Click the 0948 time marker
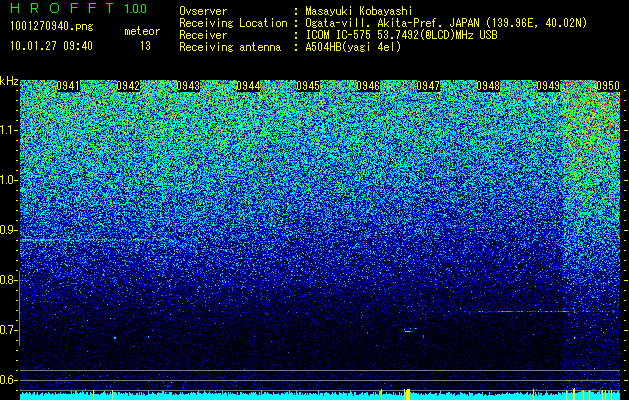Screen dimensions: 629x400 pos(488,86)
